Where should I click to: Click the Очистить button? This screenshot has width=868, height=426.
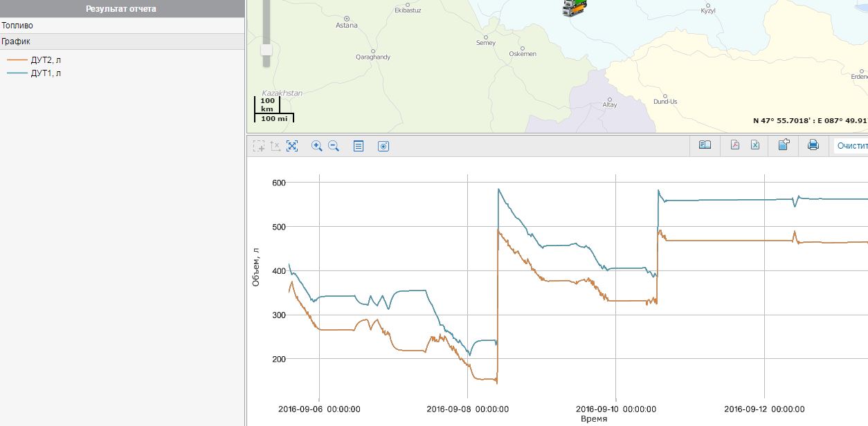(x=851, y=146)
